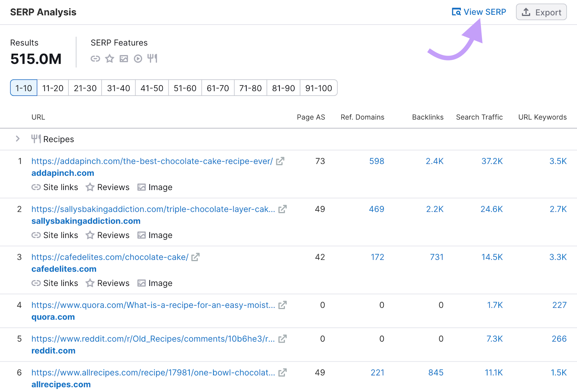This screenshot has width=577, height=392.
Task: Click the Image icon below the sallysbakingaddiction result
Action: pyautogui.click(x=141, y=235)
